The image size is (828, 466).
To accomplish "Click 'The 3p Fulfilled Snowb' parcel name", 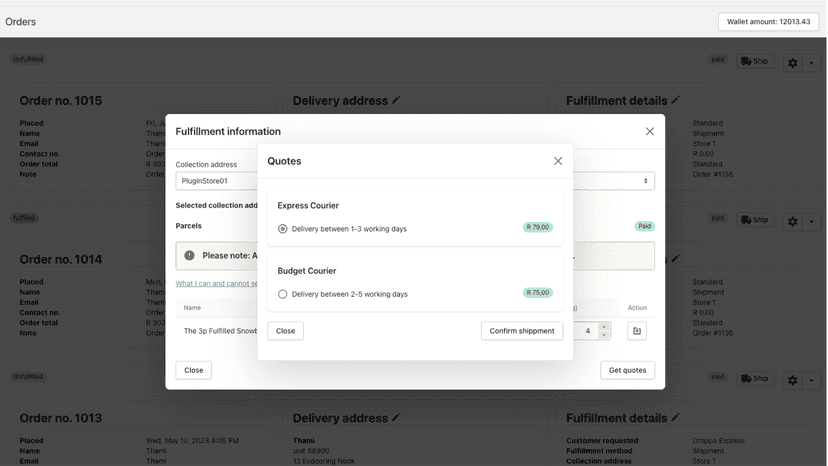I will (x=220, y=331).
